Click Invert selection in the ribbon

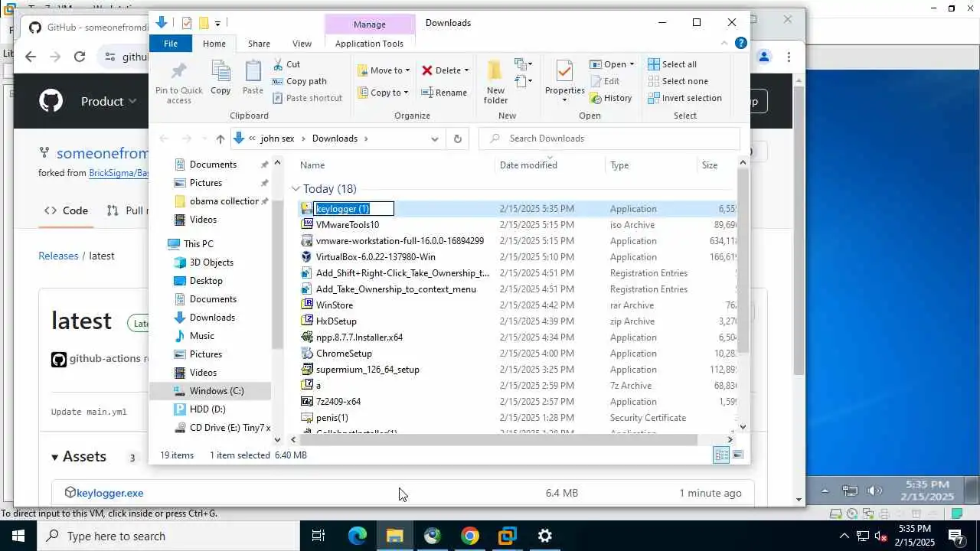(684, 98)
